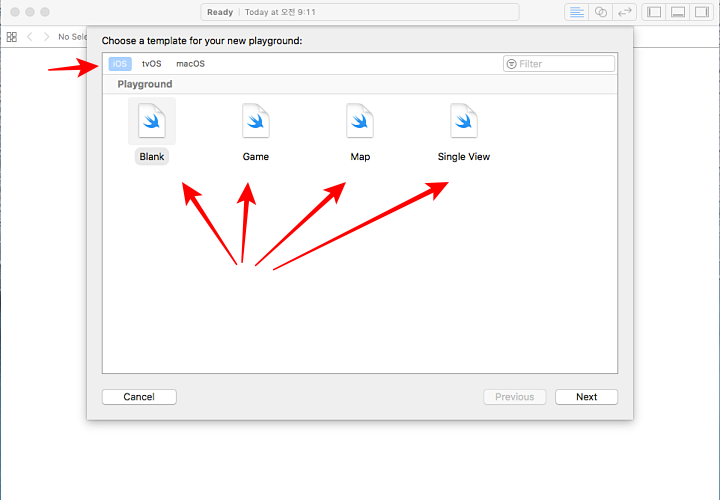Select the Game playground template icon

256,121
